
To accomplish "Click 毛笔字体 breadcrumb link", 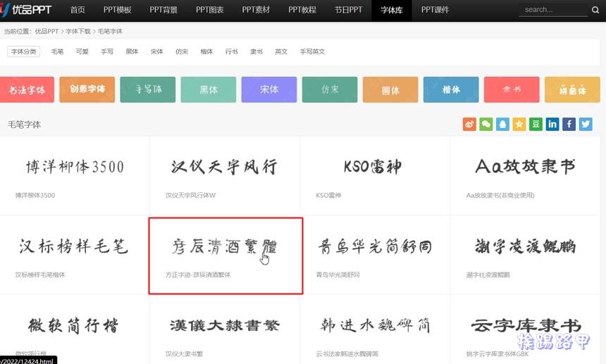I will click(110, 31).
